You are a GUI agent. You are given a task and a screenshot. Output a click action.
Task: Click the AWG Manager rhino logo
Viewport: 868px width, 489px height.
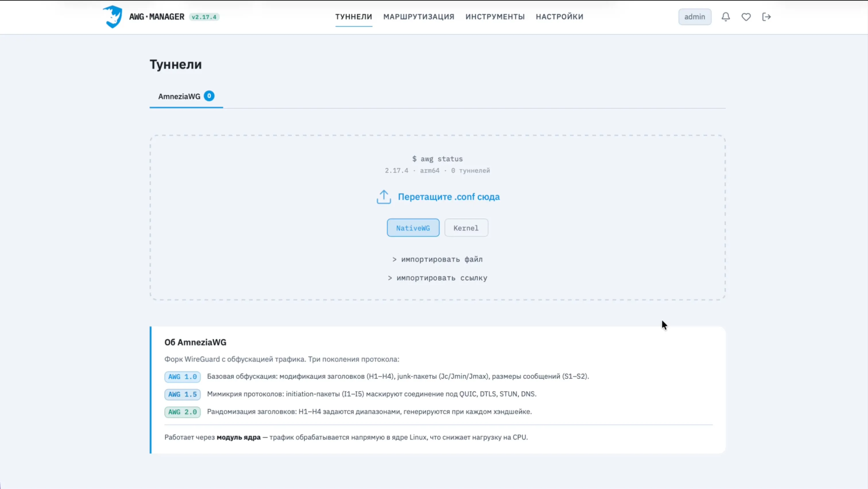113,17
